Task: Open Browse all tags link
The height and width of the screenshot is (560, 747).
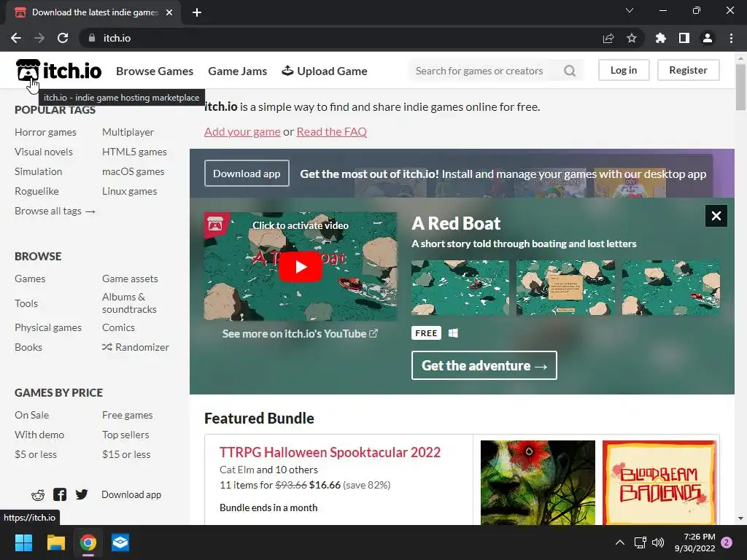Action: (55, 211)
